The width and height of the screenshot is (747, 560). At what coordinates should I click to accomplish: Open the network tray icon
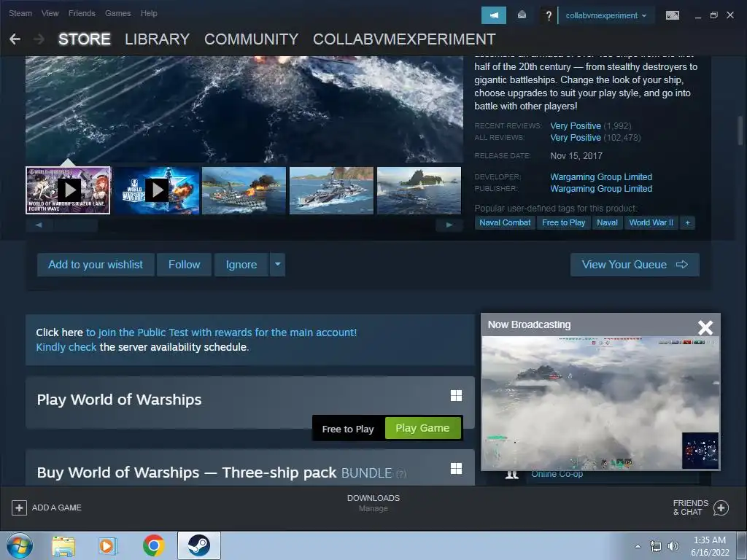[x=656, y=546]
